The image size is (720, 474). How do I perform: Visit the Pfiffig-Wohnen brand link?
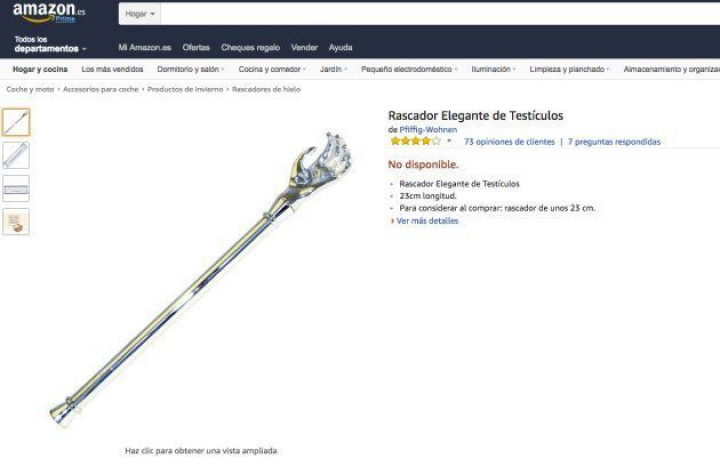pyautogui.click(x=428, y=130)
